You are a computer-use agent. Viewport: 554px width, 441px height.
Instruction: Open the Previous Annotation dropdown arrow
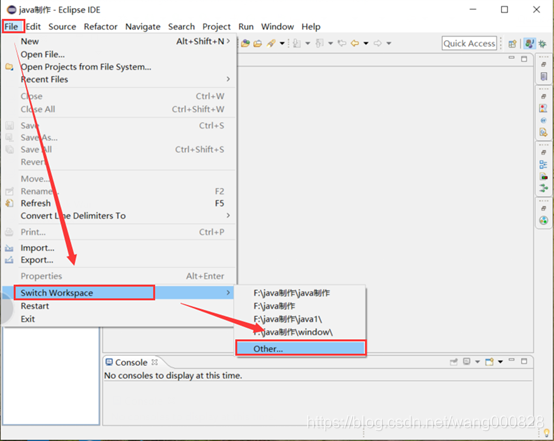point(330,43)
